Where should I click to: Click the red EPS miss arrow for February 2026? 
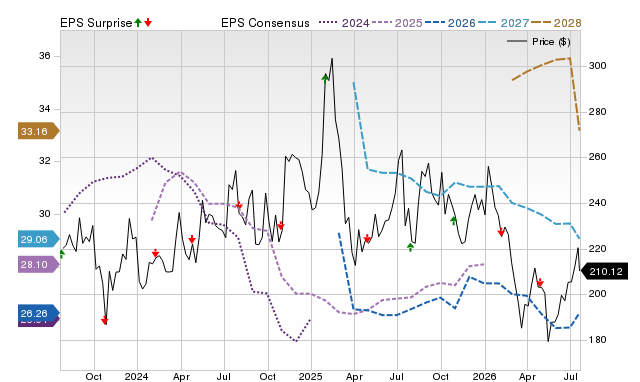[x=501, y=232]
